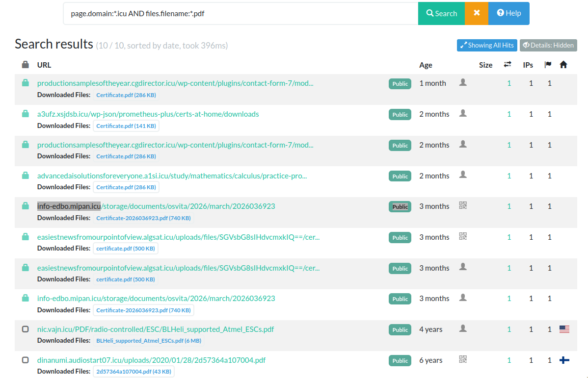Click the empty box icon in audiostart07.icu row
Screen dimensions: 588x378
pos(25,360)
